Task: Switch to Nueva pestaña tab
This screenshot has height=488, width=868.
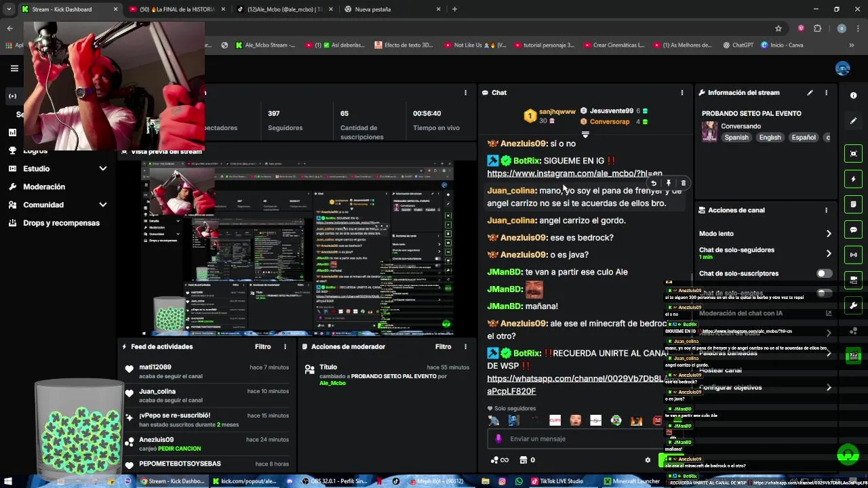Action: point(393,9)
